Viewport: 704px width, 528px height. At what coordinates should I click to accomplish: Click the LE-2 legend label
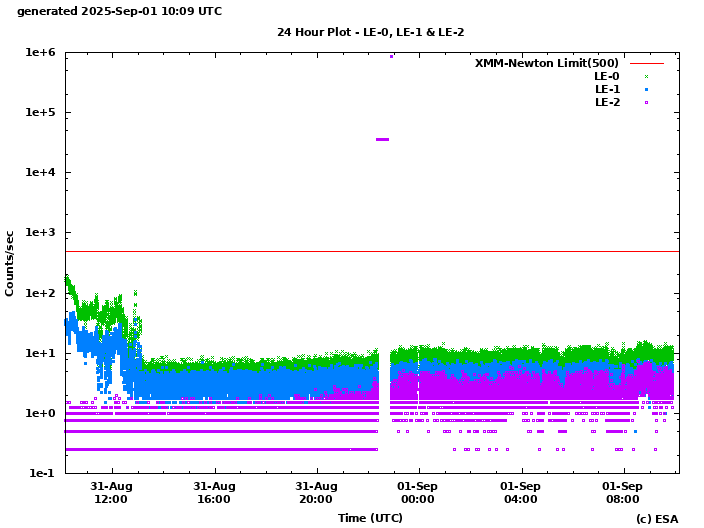click(x=607, y=102)
